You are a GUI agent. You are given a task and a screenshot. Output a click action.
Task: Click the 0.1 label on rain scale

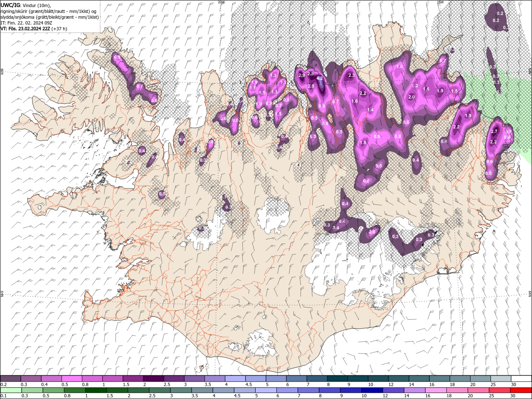coord(3,396)
